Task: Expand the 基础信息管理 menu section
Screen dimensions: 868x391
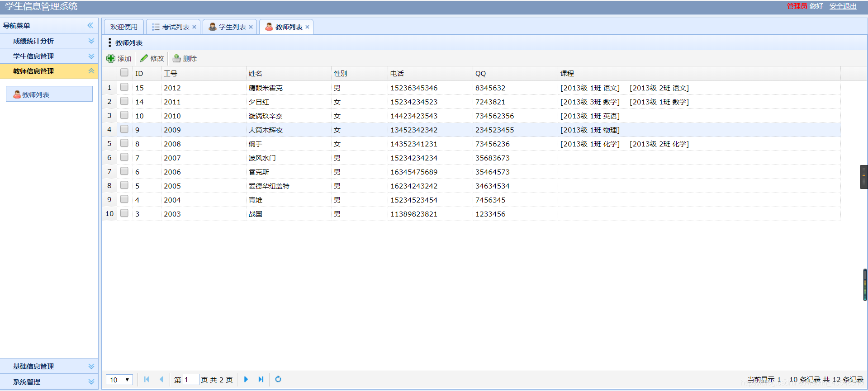Action: pyautogui.click(x=91, y=366)
